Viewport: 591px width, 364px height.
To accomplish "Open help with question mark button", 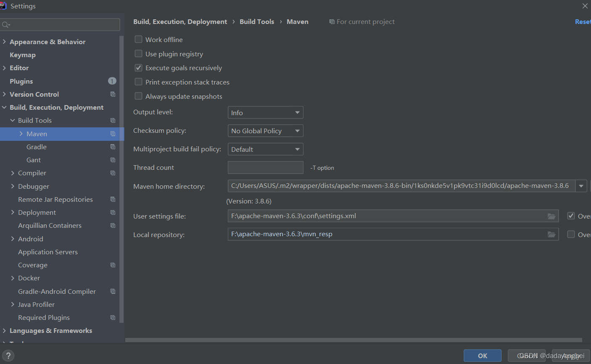I will click(x=8, y=356).
